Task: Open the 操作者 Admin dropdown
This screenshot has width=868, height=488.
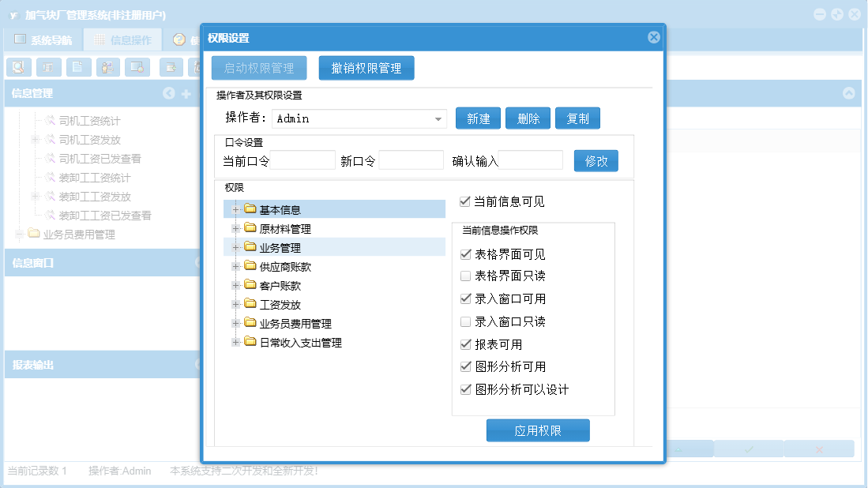Action: point(438,119)
